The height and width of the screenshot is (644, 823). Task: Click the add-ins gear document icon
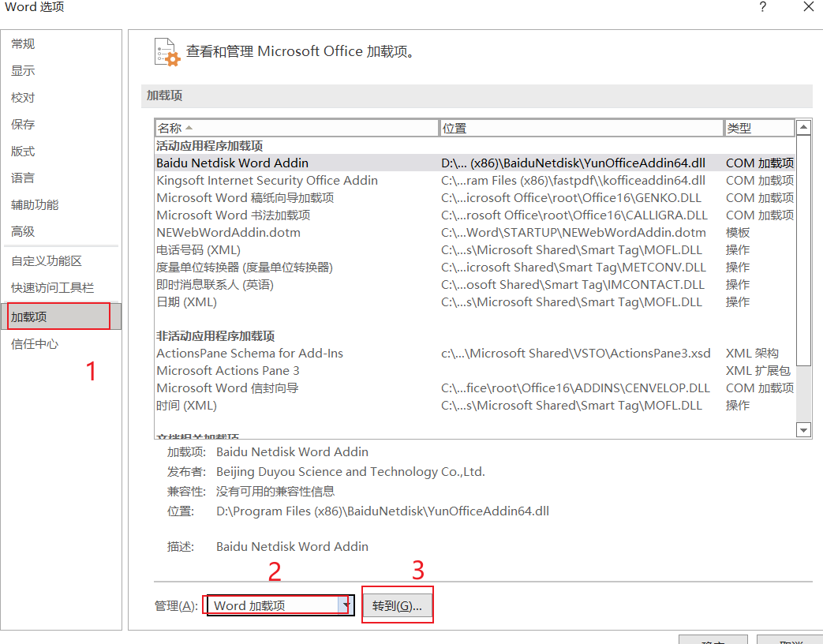point(167,52)
